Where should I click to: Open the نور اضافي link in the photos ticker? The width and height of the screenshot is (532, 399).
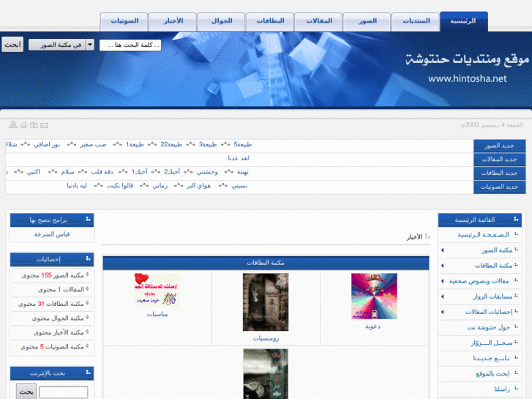tap(47, 144)
